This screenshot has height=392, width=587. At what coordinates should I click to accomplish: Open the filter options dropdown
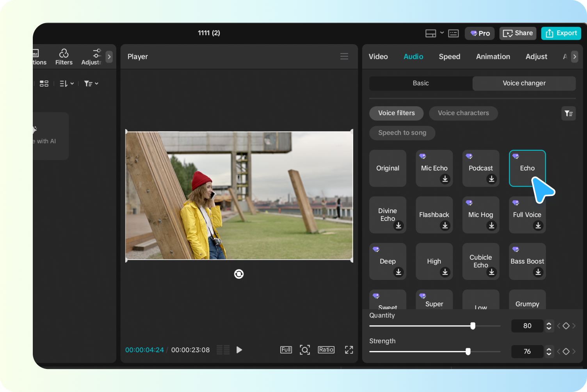91,83
